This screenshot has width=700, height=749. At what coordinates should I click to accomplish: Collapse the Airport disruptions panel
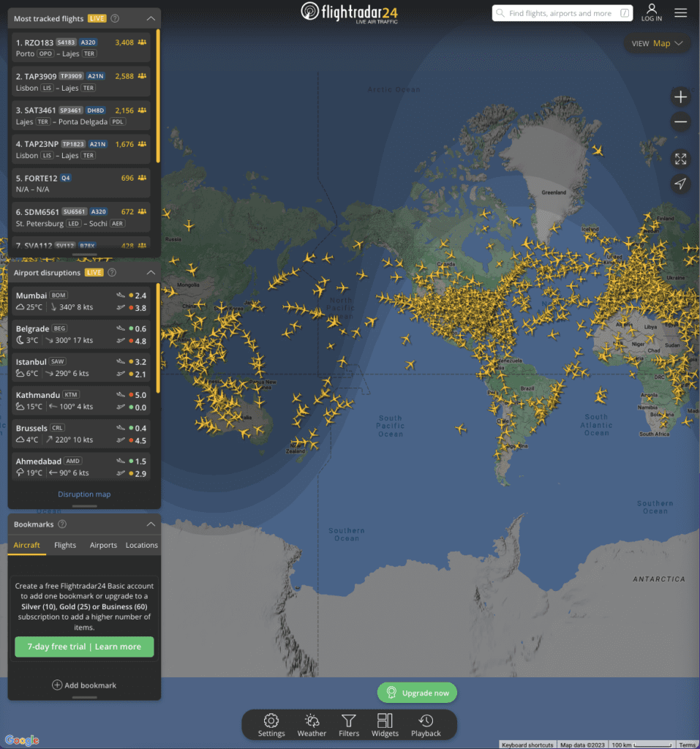click(152, 271)
